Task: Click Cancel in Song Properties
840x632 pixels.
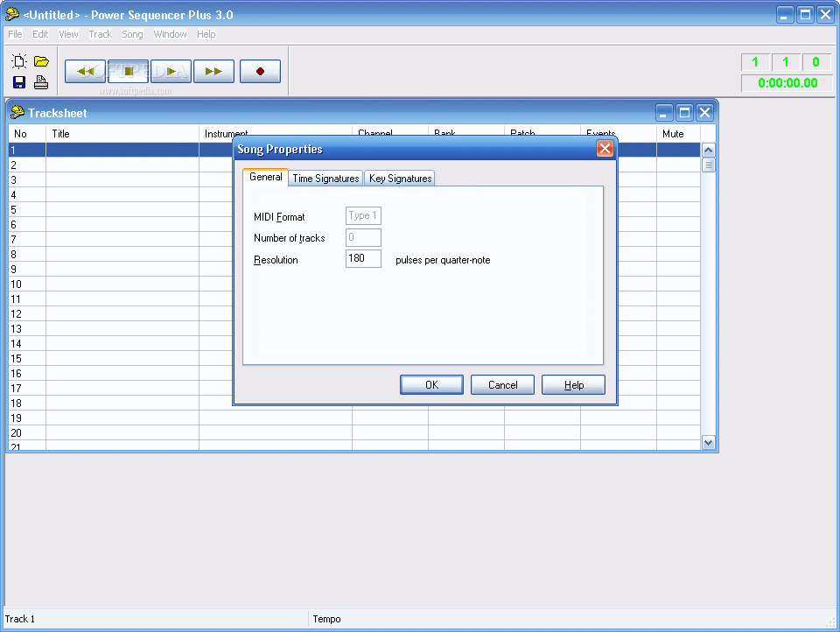Action: tap(502, 385)
